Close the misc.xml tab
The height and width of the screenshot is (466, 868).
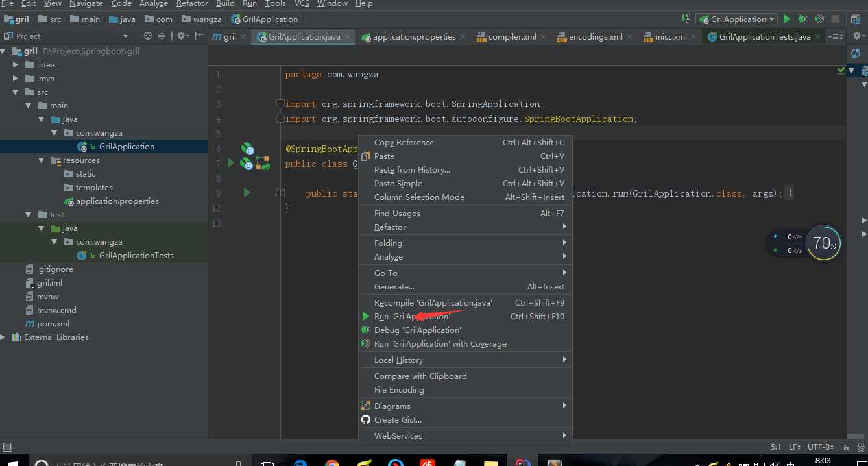pyautogui.click(x=694, y=37)
